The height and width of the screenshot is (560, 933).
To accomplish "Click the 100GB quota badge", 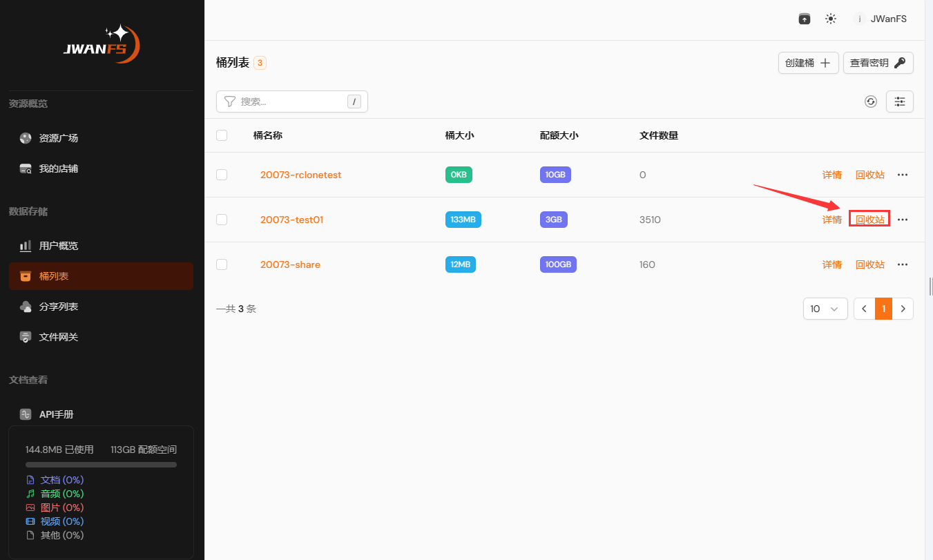I will tap(558, 264).
